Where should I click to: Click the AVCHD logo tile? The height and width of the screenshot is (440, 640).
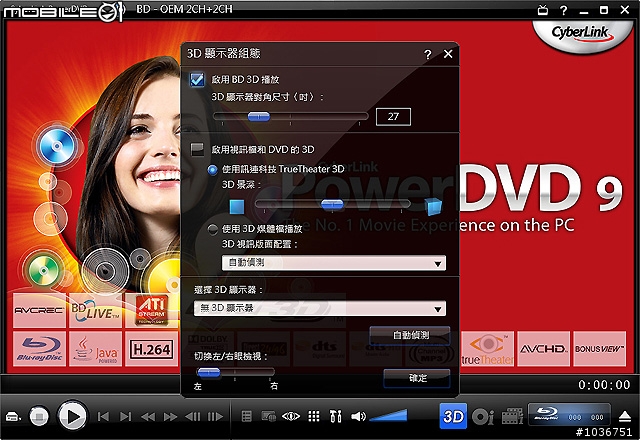(x=543, y=349)
